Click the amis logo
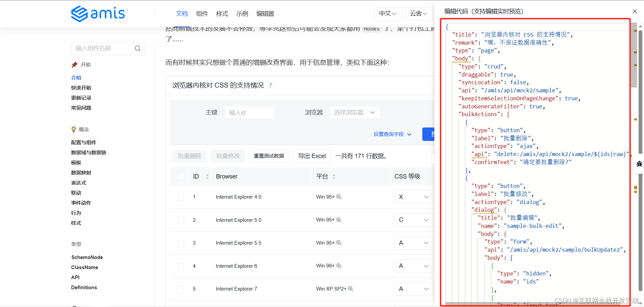This screenshot has height=307, width=644. [x=98, y=14]
